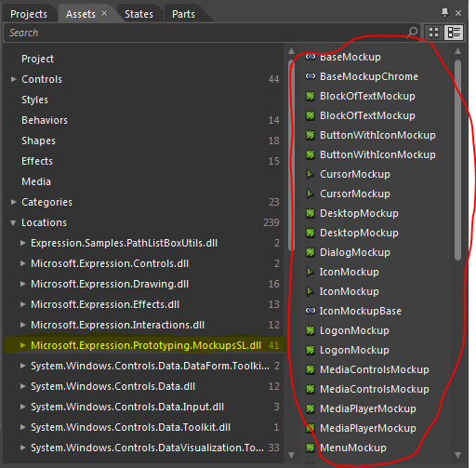Expand Expression.Samples.PathListBoxUtils.dll arrow
This screenshot has width=476, height=468.
(x=22, y=243)
